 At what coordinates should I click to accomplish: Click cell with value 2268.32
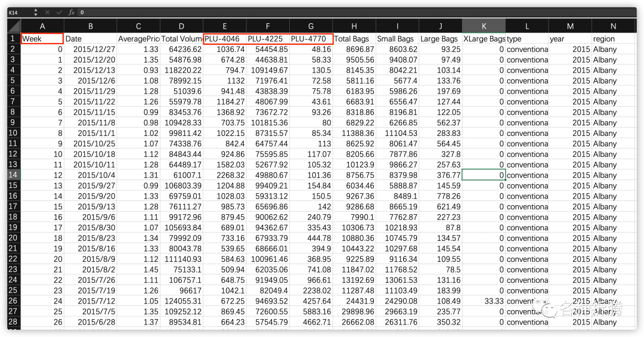(x=225, y=175)
